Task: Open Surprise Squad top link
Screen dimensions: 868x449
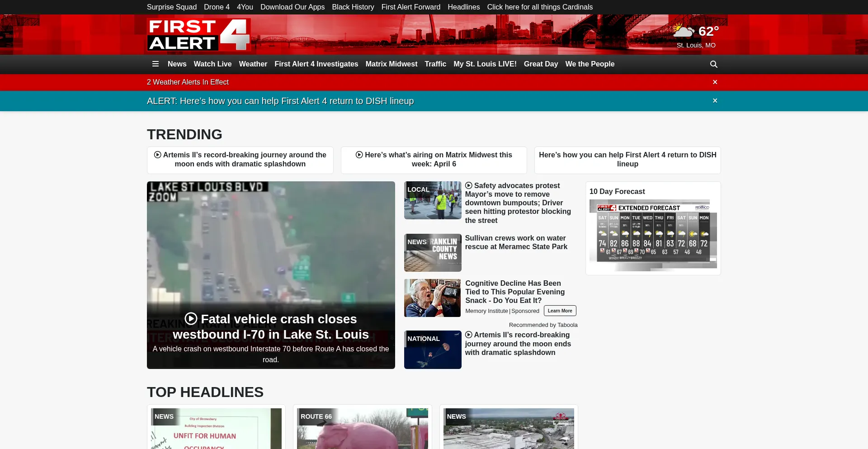Action: (172, 7)
